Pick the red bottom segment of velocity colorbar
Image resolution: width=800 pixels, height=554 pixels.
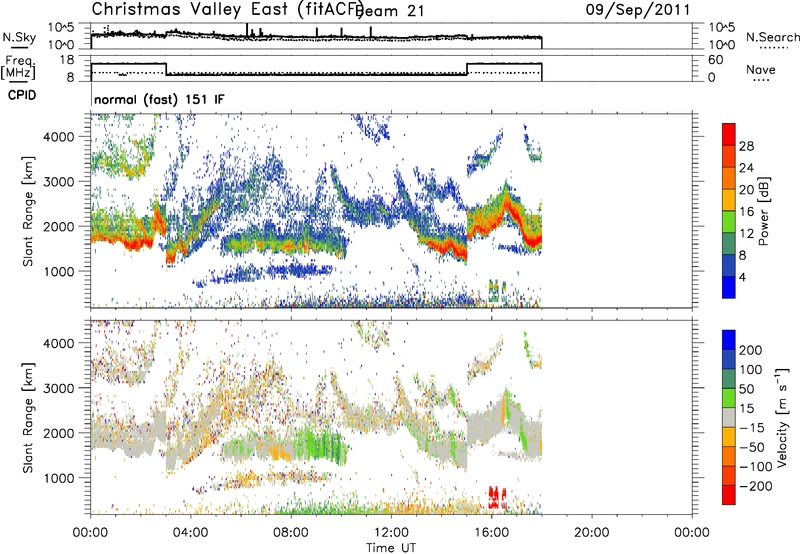(729, 495)
